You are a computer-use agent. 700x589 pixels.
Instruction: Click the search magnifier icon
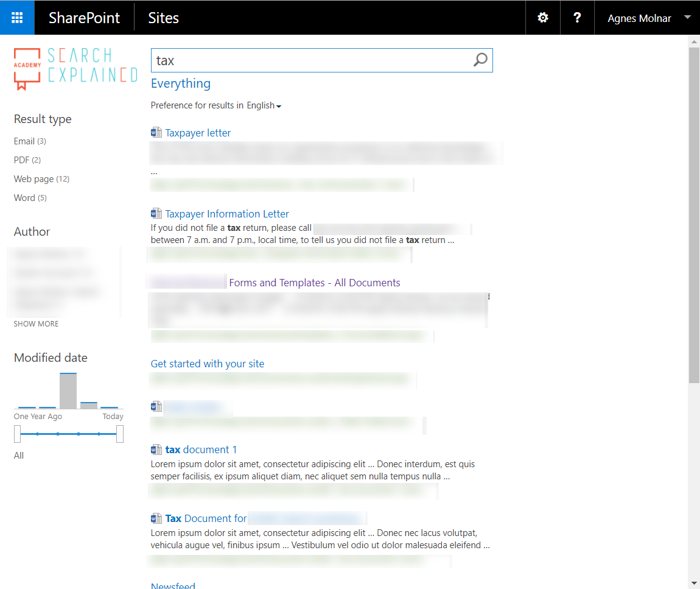[480, 60]
